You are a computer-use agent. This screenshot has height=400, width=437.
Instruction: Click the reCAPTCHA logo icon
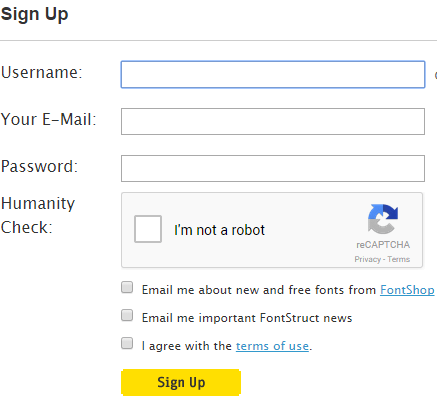pyautogui.click(x=383, y=219)
